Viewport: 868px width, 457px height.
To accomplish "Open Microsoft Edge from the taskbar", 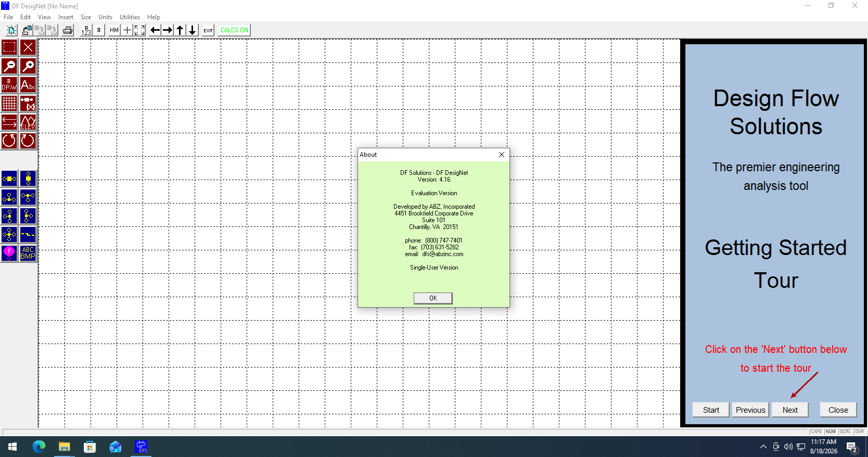I will tap(39, 447).
